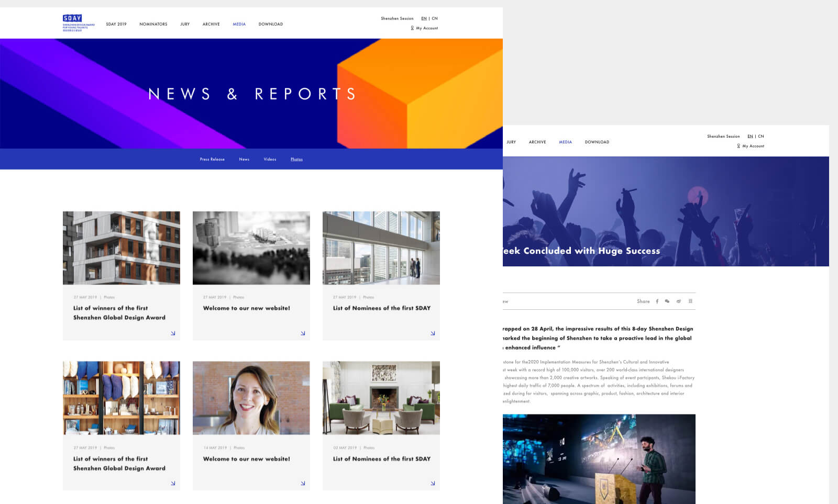Click DOWNLOAD in the article page navigation
838x504 pixels.
coord(597,142)
